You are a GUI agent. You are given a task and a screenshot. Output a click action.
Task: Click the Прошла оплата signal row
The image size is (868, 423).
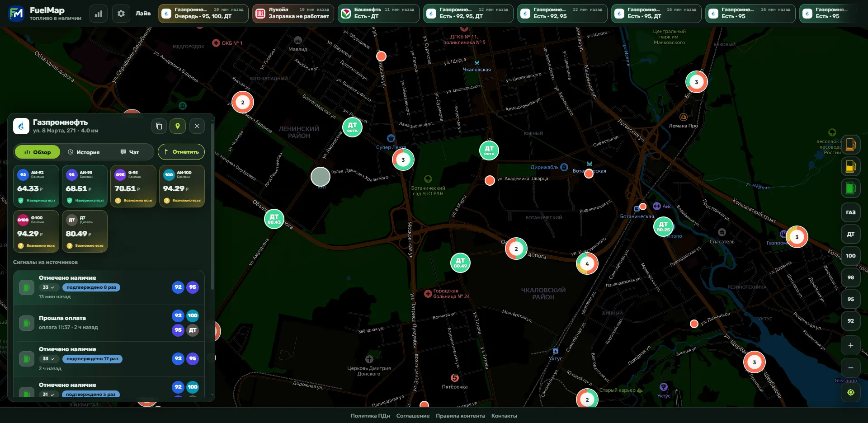pyautogui.click(x=109, y=323)
